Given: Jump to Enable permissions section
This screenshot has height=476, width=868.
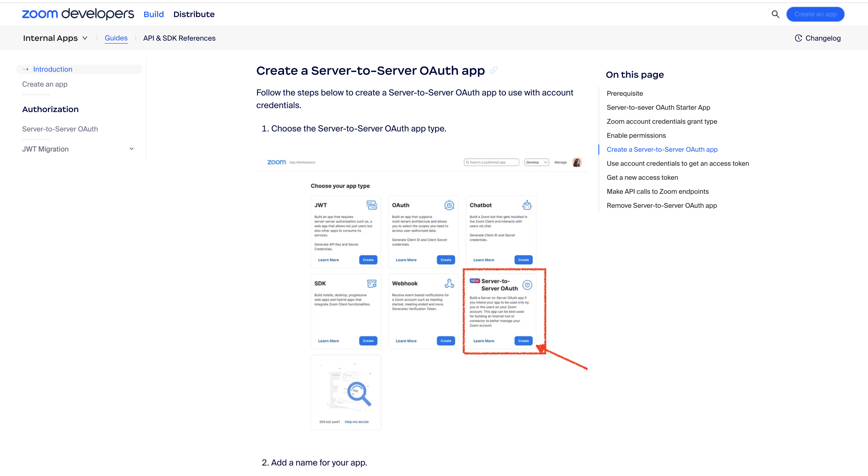Looking at the screenshot, I should [x=636, y=135].
